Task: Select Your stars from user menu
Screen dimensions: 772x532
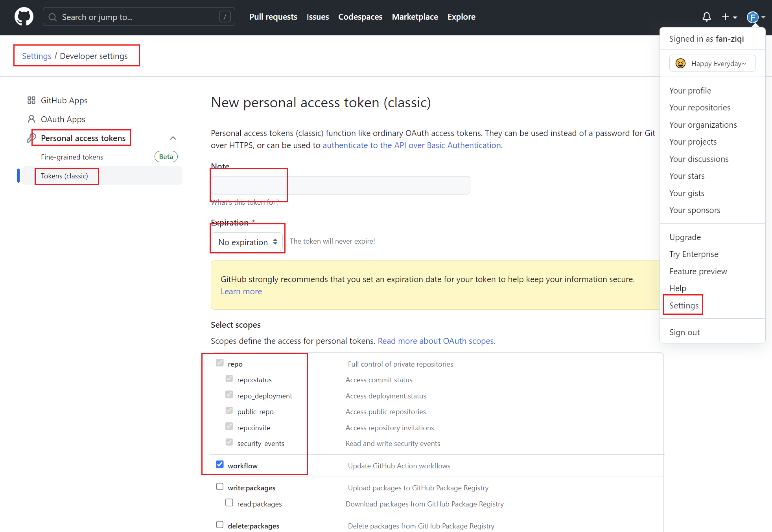Action: (x=687, y=176)
